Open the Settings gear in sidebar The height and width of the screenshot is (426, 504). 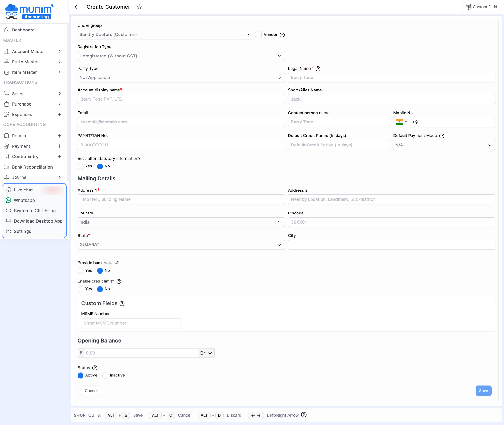click(x=8, y=232)
